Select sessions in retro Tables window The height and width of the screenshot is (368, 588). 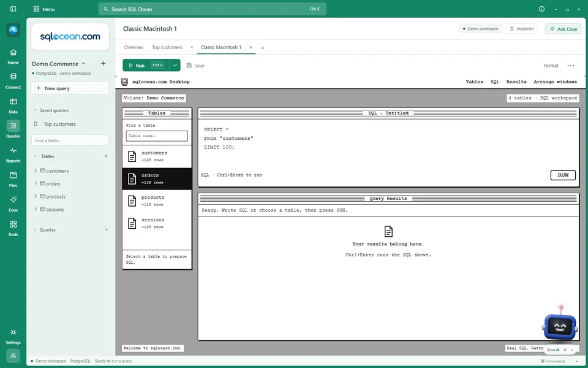157,223
